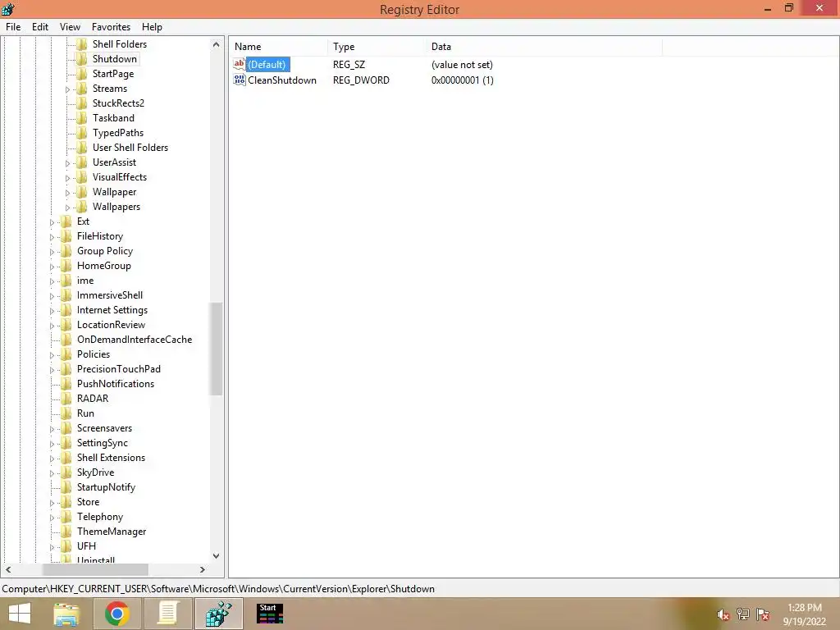Expand the VisualEffects key
840x630 pixels.
[x=67, y=178]
